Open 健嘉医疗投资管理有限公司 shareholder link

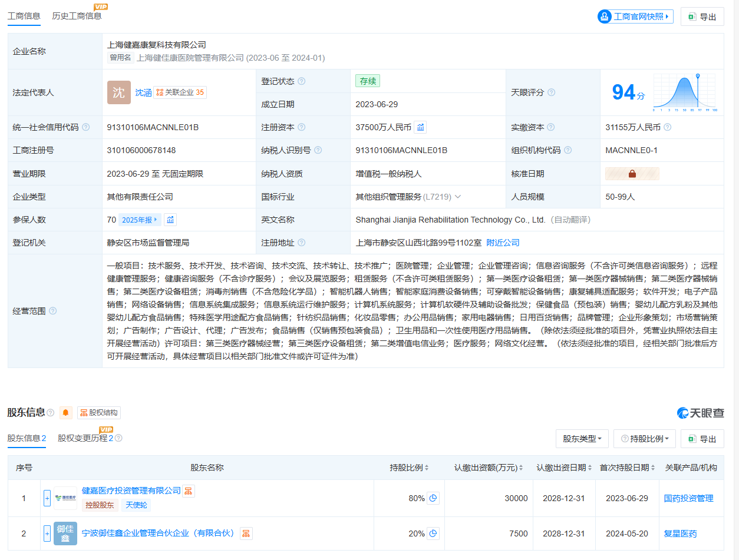pos(131,491)
